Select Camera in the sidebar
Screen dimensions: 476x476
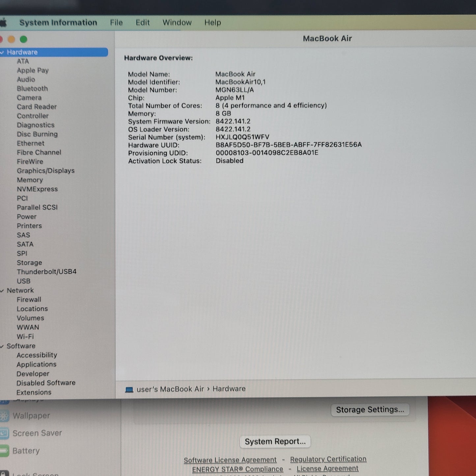coord(29,98)
